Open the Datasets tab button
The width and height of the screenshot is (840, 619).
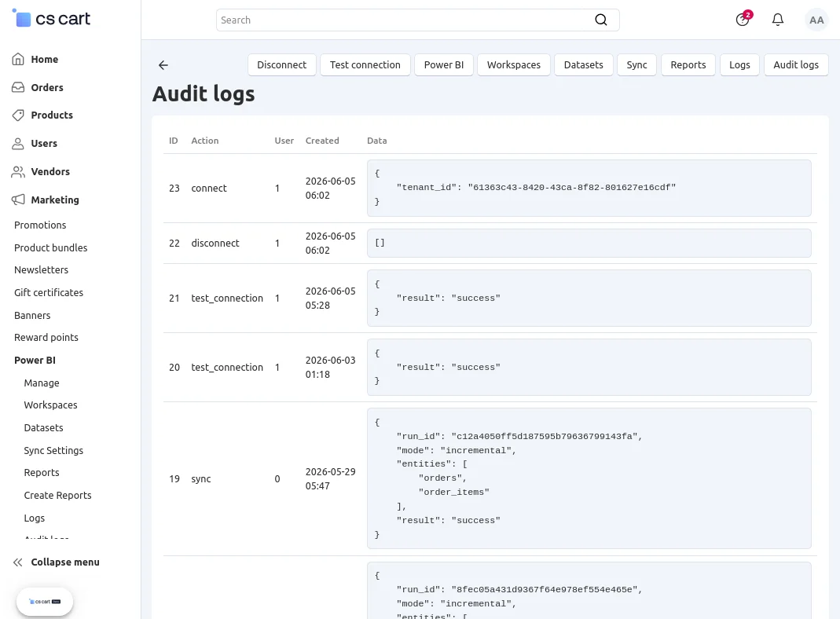[583, 64]
